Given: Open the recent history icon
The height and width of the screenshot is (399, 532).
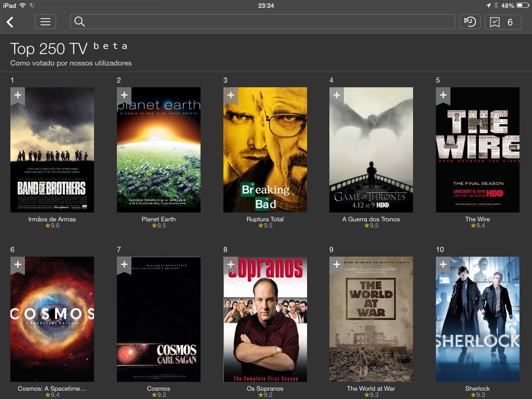Looking at the screenshot, I should pos(469,22).
